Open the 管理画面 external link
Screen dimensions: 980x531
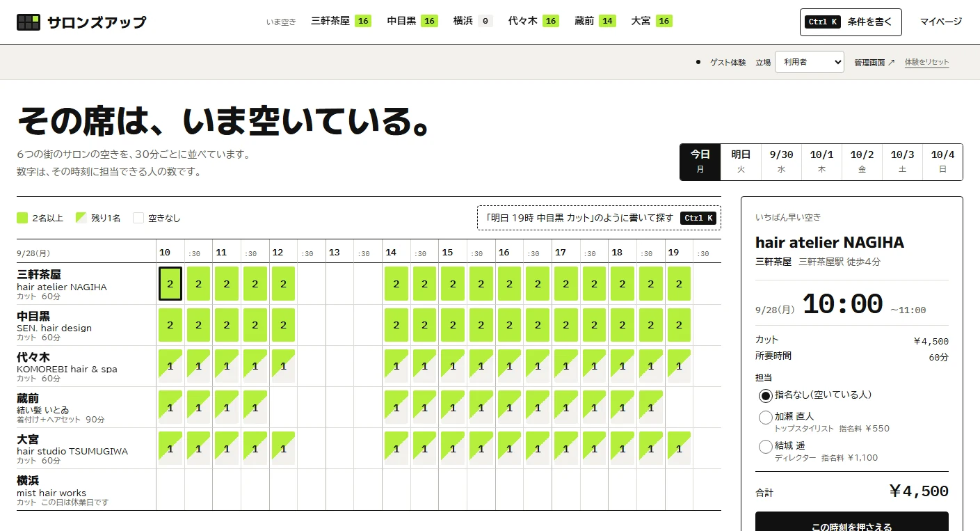(x=874, y=63)
